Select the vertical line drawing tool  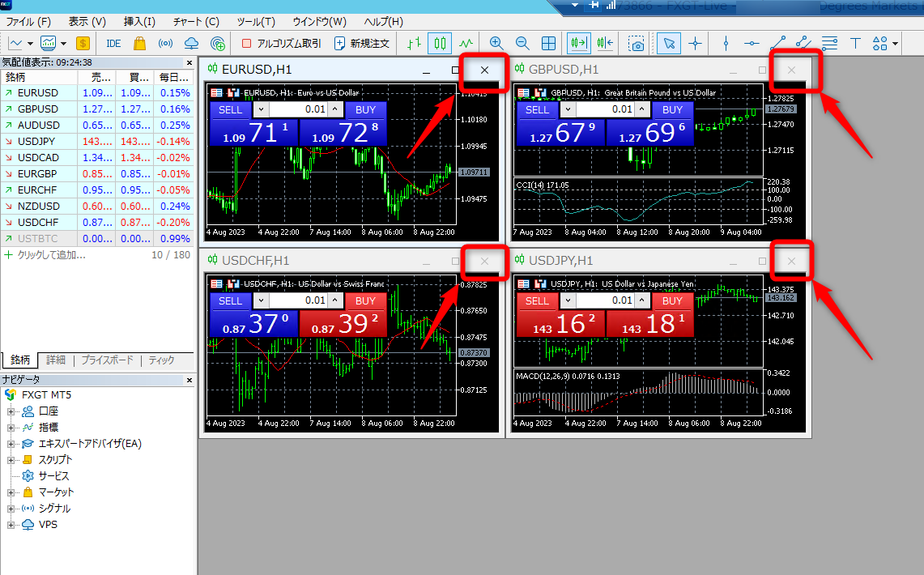726,44
